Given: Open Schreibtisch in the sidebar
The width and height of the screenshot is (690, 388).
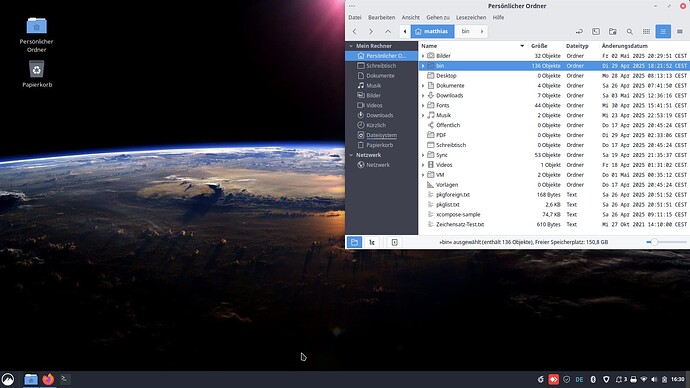Looking at the screenshot, I should [381, 66].
